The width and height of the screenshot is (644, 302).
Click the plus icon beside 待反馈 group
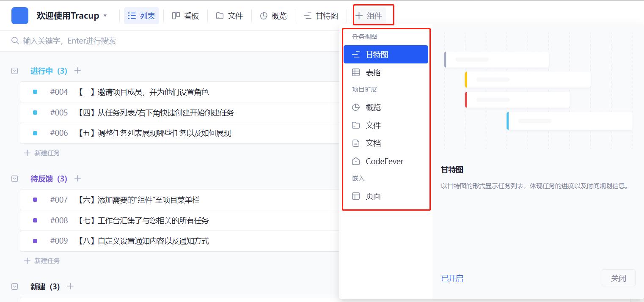pyautogui.click(x=77, y=178)
